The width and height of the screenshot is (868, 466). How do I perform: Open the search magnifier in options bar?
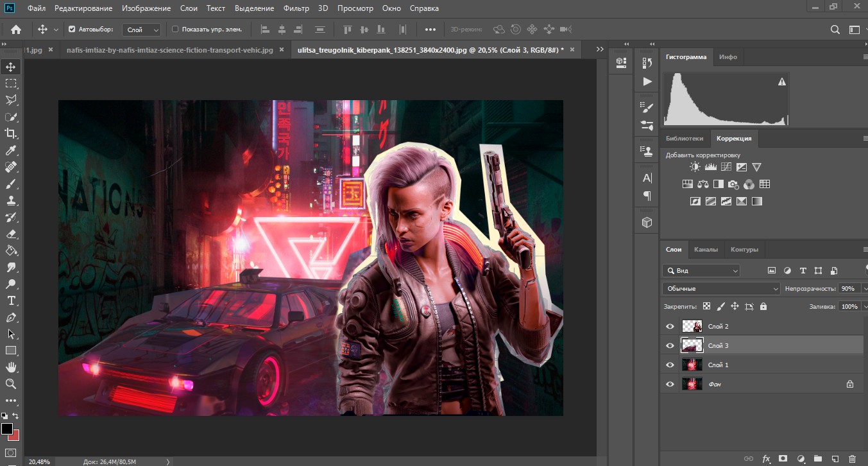tap(835, 30)
